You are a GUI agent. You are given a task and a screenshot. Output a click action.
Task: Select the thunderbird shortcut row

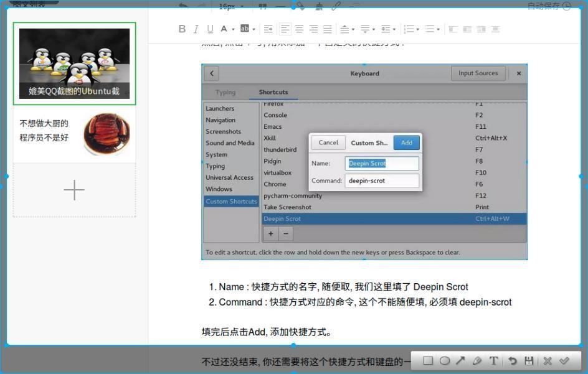pos(394,149)
